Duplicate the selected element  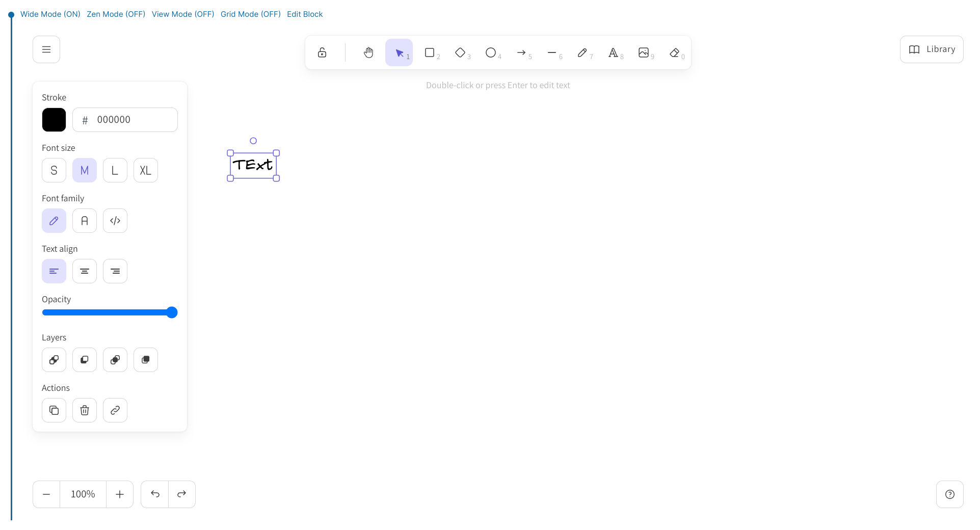[54, 410]
